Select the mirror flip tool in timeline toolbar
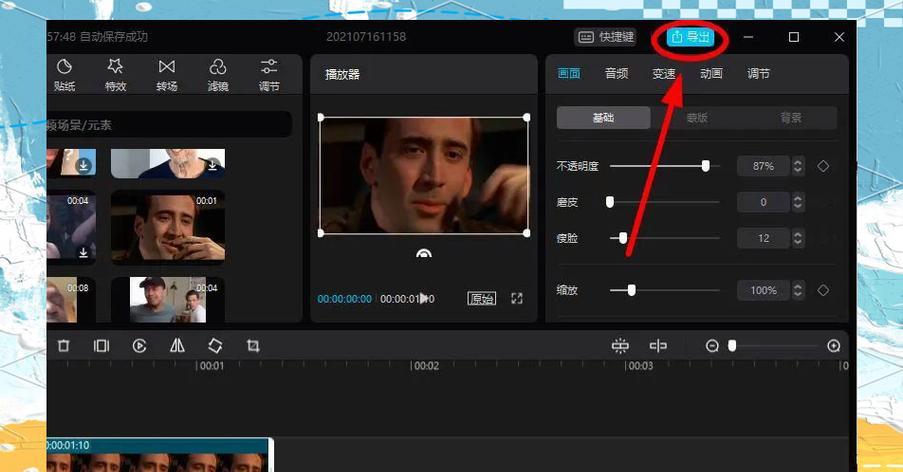This screenshot has height=472, width=903. [177, 346]
